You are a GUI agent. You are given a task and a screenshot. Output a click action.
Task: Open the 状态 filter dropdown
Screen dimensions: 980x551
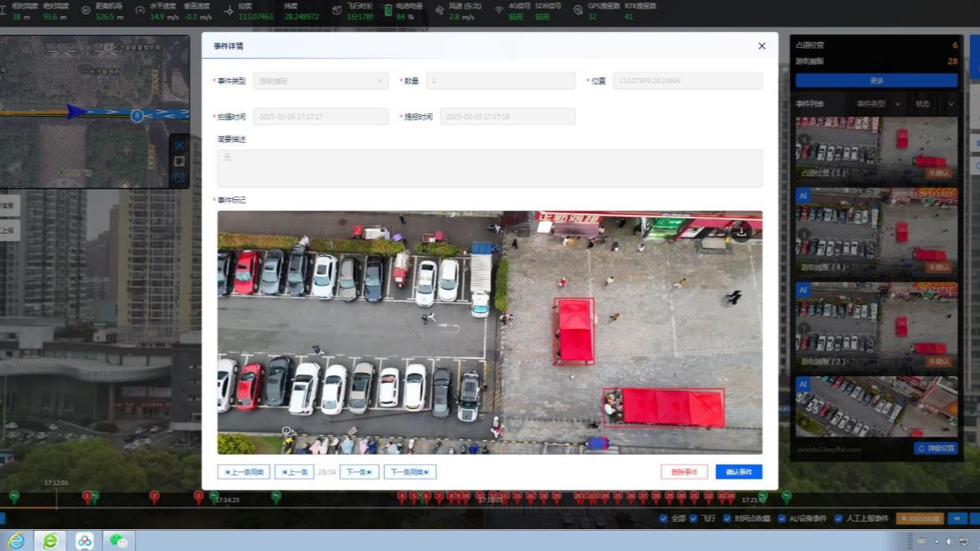935,104
